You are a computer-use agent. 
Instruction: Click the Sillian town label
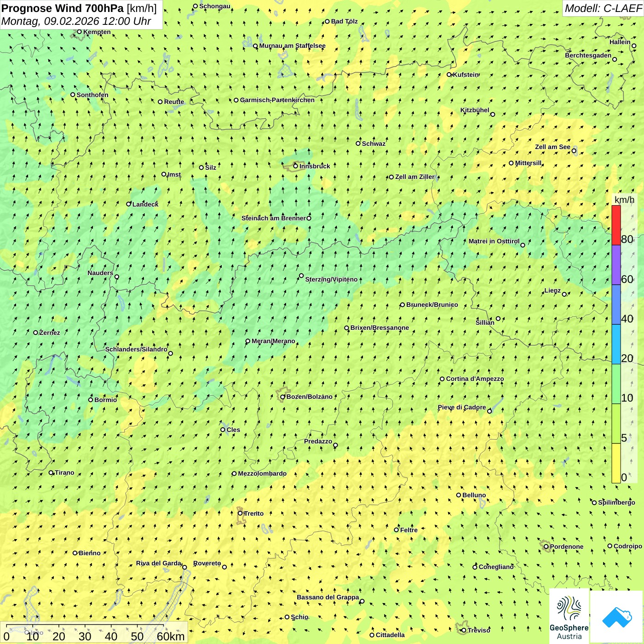[x=485, y=322]
